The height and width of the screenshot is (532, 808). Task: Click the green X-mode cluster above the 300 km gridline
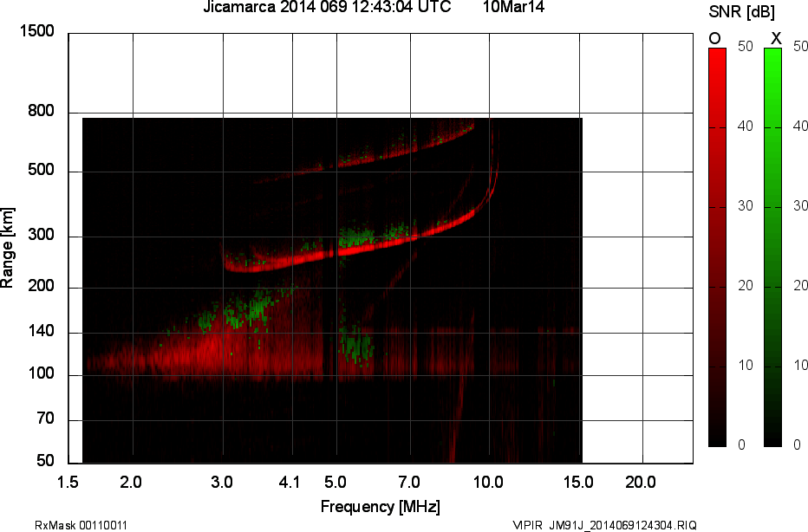click(x=355, y=236)
